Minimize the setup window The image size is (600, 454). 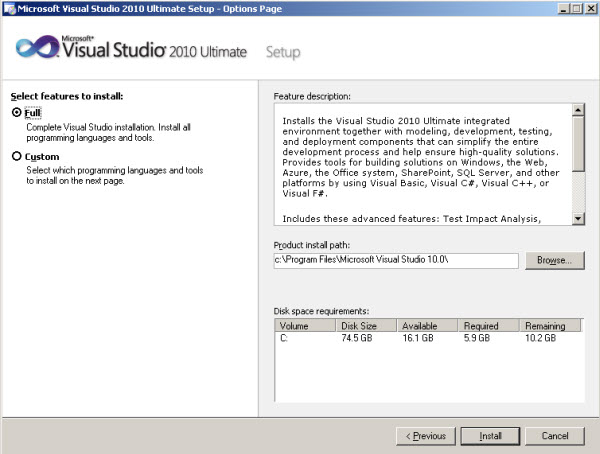563,8
